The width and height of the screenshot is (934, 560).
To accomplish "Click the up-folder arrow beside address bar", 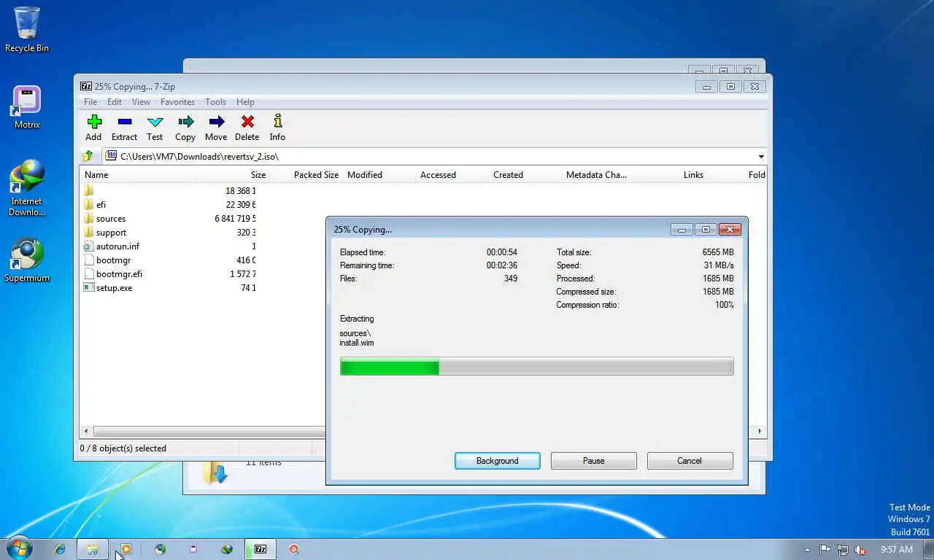I will [x=88, y=156].
